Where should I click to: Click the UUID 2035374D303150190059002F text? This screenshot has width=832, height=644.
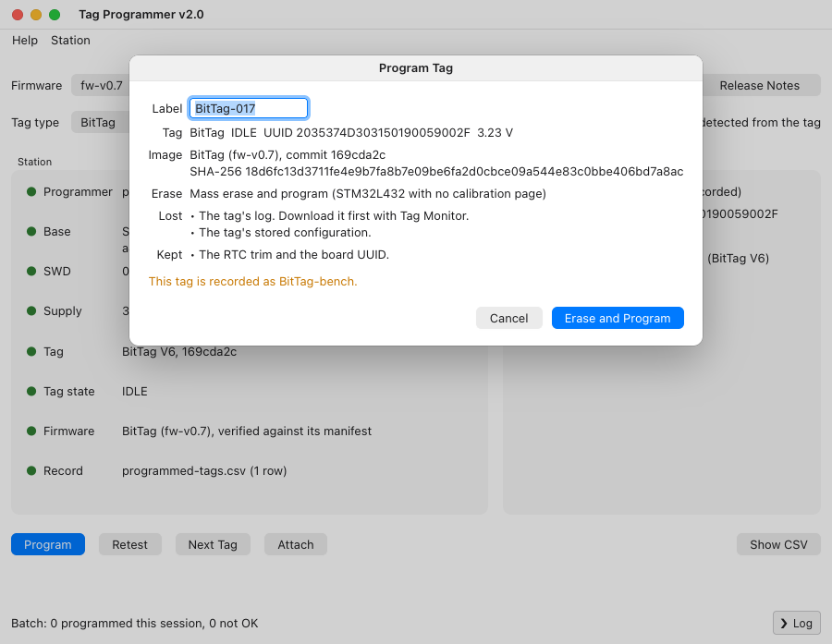pyautogui.click(x=367, y=133)
